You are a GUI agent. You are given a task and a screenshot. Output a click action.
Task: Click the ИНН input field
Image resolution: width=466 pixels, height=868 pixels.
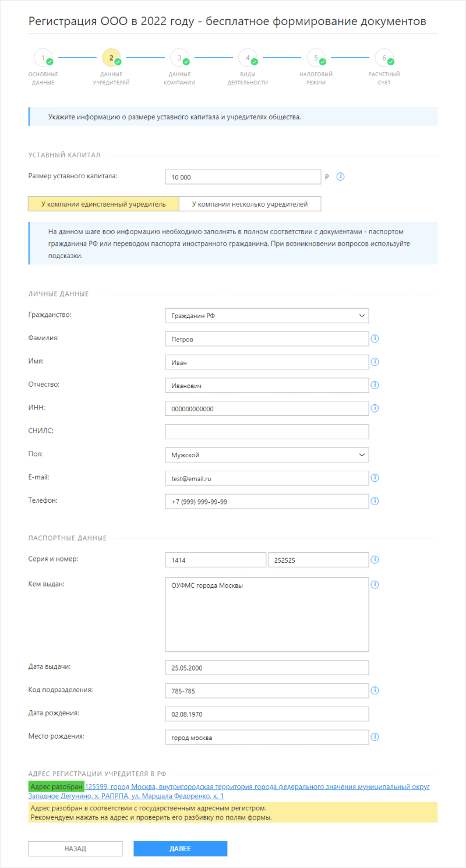click(x=267, y=408)
